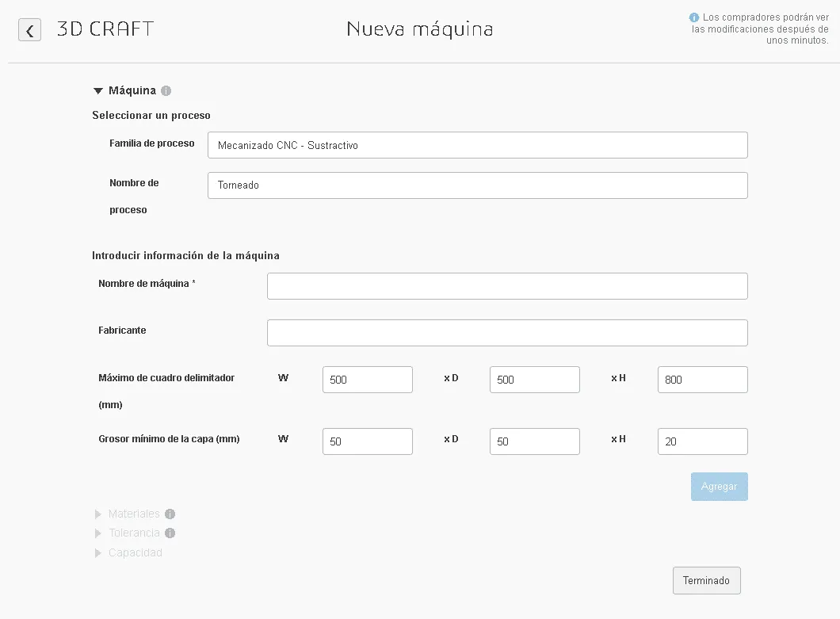Viewport: 840px width, 619px height.
Task: Click the Agregar button
Action: (719, 487)
